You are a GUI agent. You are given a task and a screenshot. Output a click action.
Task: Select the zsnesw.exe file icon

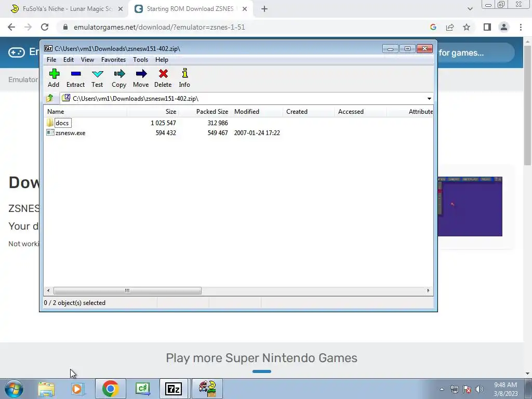(50, 132)
